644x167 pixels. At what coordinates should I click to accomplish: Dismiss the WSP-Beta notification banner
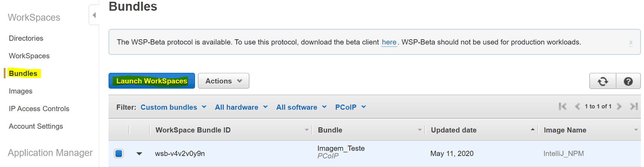pos(631,42)
